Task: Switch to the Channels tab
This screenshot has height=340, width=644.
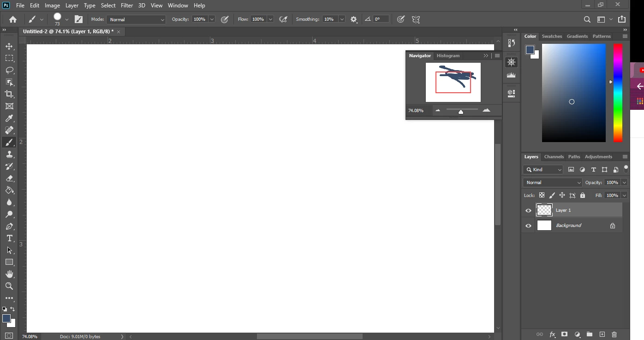Action: click(554, 157)
